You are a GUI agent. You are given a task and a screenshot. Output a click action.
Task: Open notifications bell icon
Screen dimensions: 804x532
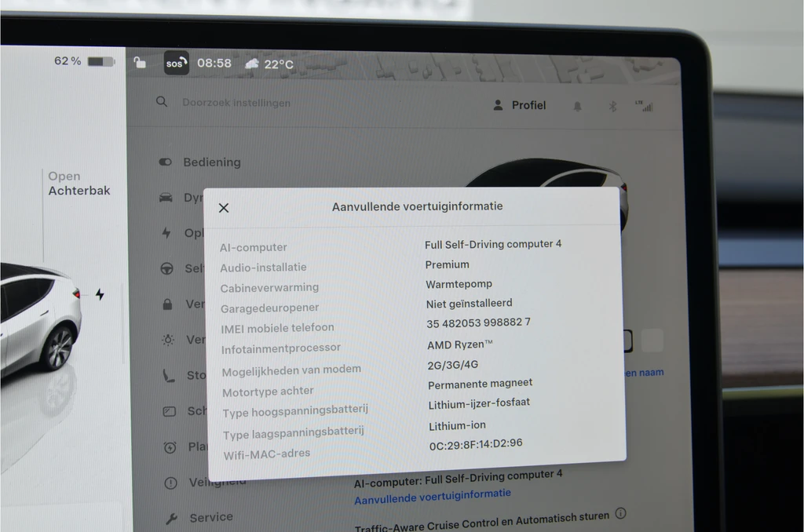(577, 106)
